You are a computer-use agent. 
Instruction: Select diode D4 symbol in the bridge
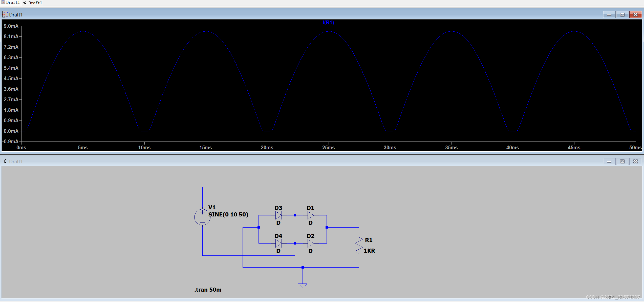278,244
